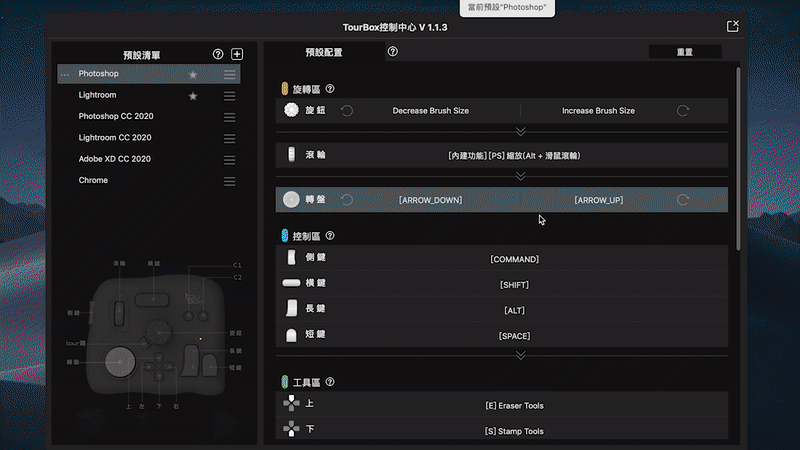The width and height of the screenshot is (800, 450).
Task: Open the Chrome preset hamburger menu
Action: pyautogui.click(x=230, y=182)
